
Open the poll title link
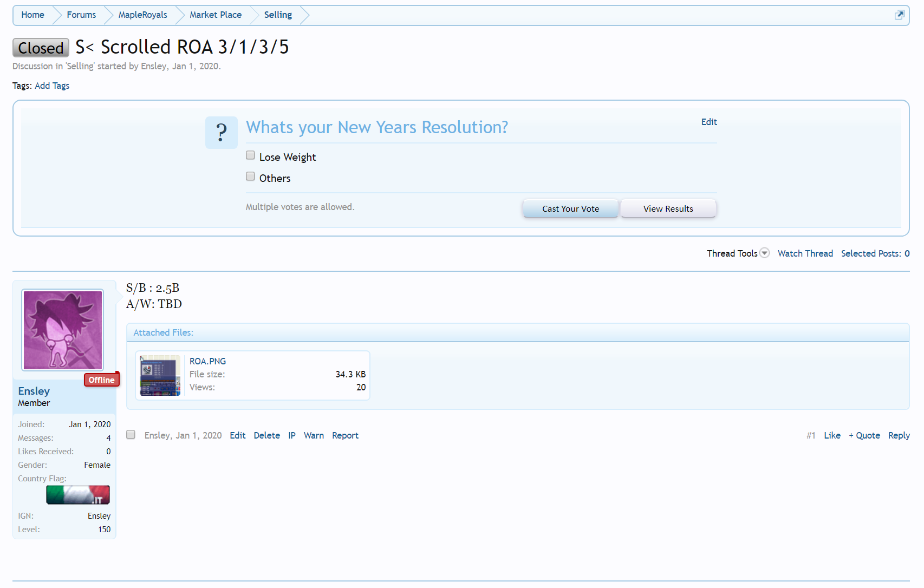coord(377,127)
